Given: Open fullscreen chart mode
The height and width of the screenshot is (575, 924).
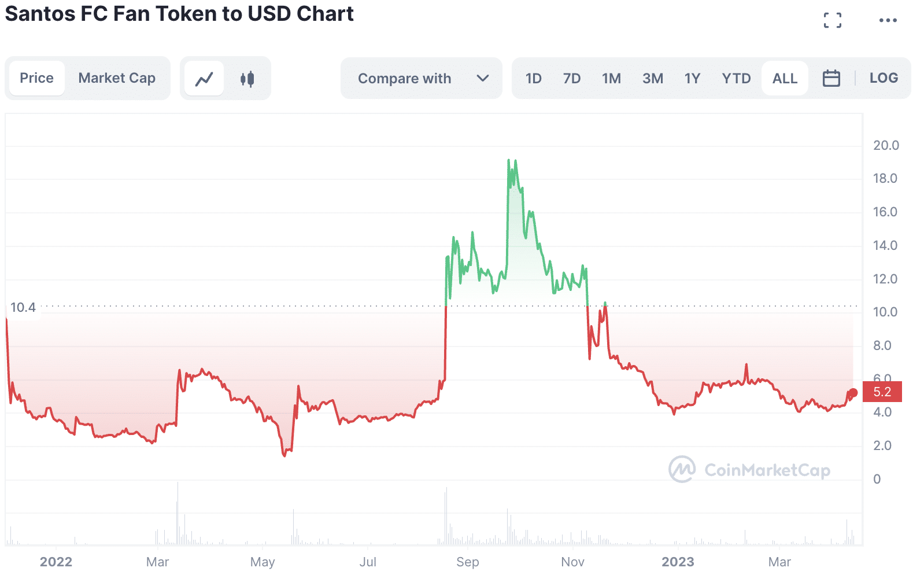Looking at the screenshot, I should (x=832, y=20).
